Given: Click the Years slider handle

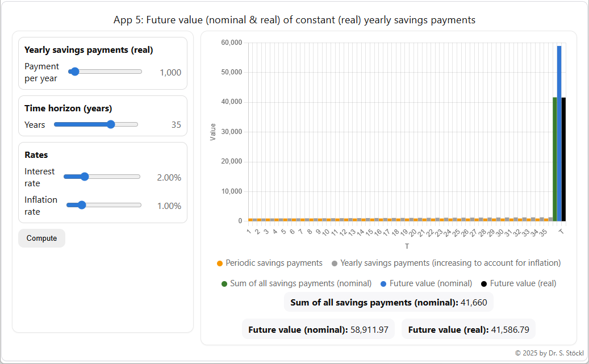Looking at the screenshot, I should click(x=111, y=124).
